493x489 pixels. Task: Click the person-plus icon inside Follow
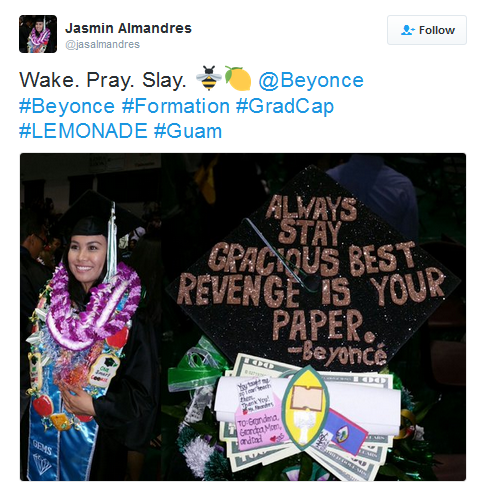point(407,30)
